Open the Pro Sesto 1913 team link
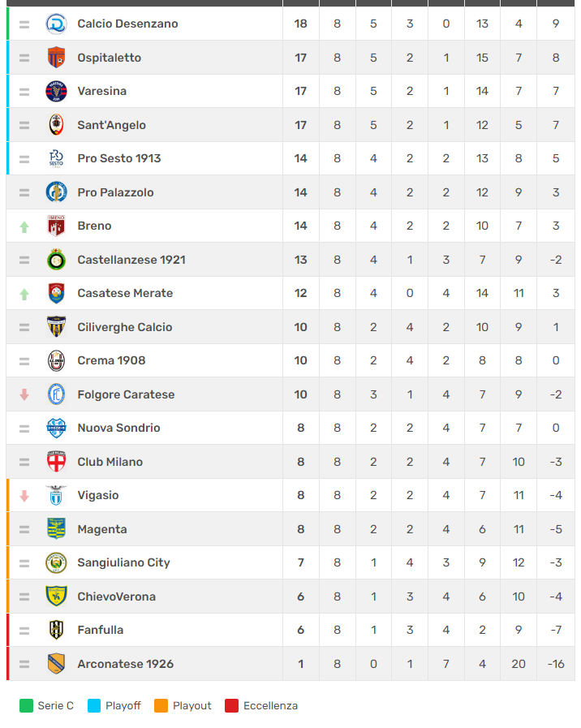This screenshot has height=728, width=581. [118, 158]
